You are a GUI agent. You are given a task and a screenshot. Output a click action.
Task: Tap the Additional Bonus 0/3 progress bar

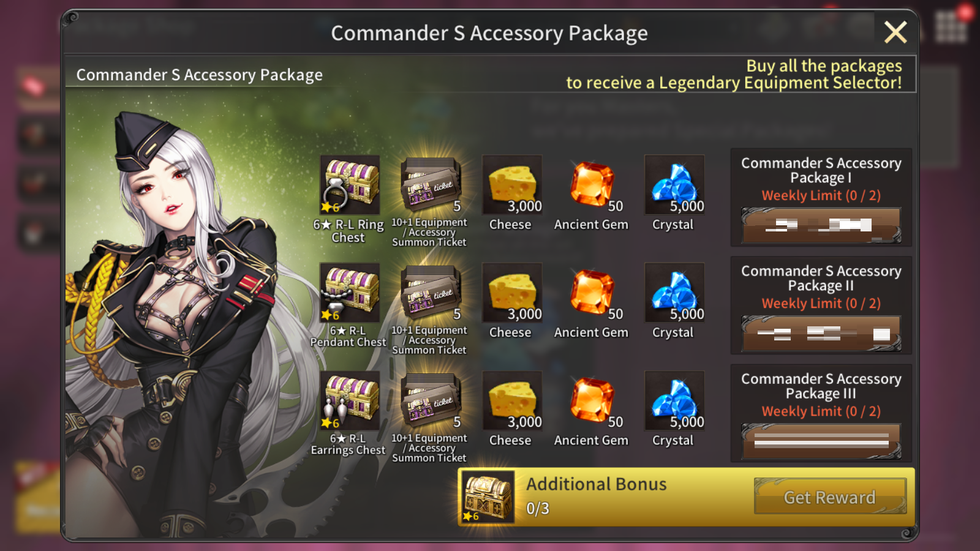[686, 497]
